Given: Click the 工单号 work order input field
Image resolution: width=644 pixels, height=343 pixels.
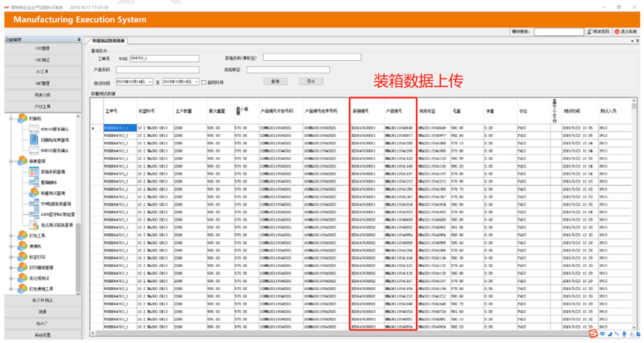Looking at the screenshot, I should pos(165,58).
